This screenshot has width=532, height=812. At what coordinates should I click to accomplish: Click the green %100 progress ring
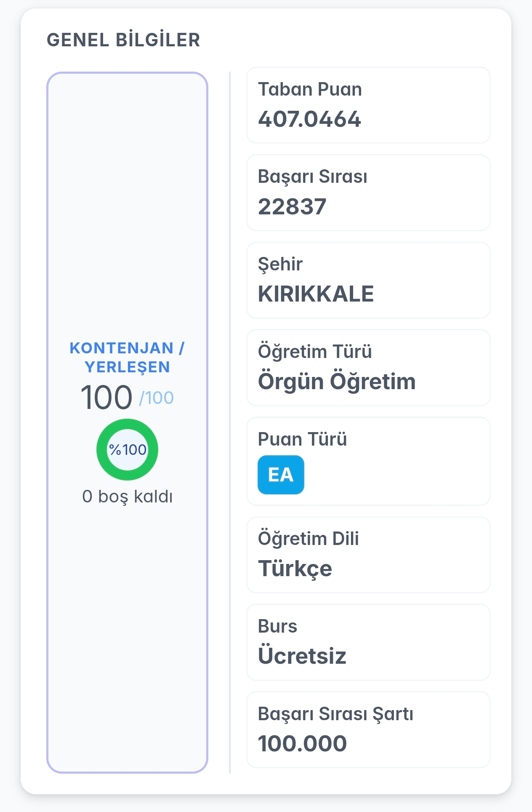[x=127, y=449]
